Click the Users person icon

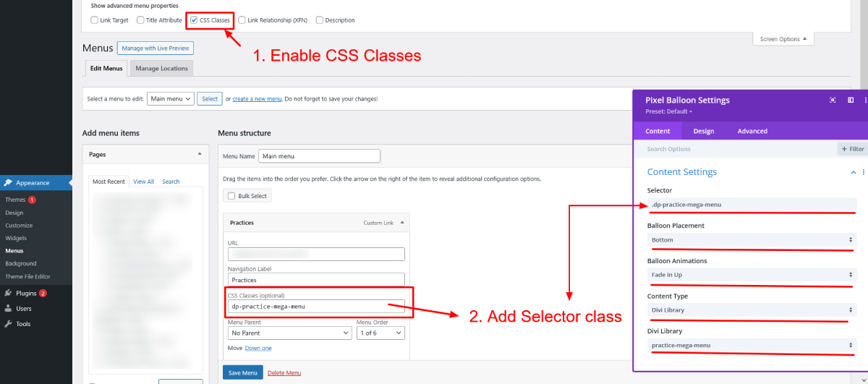[8, 309]
